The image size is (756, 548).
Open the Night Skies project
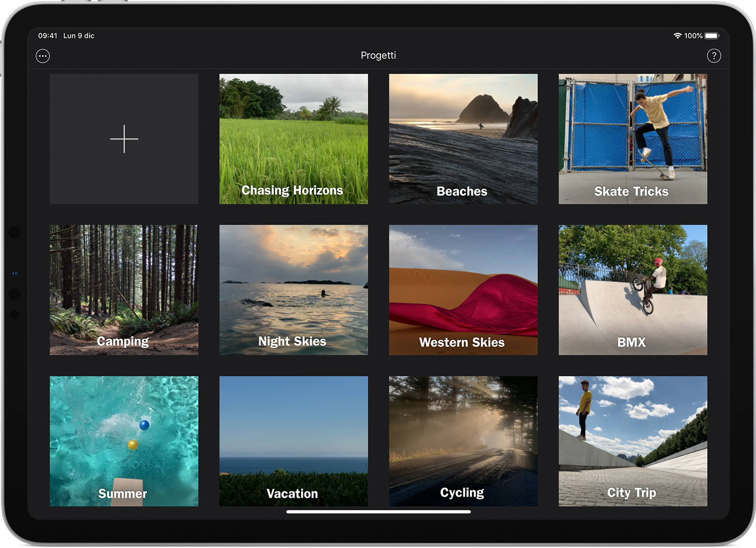tap(294, 290)
